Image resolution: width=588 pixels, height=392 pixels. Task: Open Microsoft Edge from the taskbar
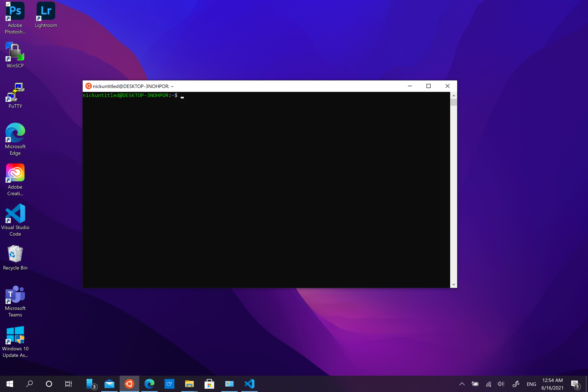click(x=149, y=384)
